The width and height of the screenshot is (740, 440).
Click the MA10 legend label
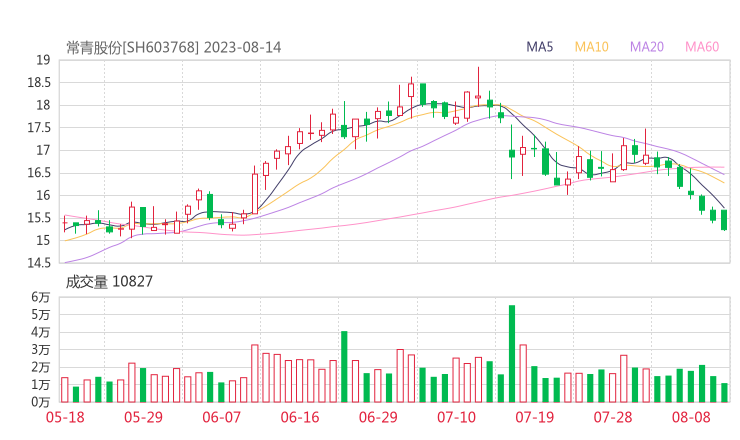[591, 47]
